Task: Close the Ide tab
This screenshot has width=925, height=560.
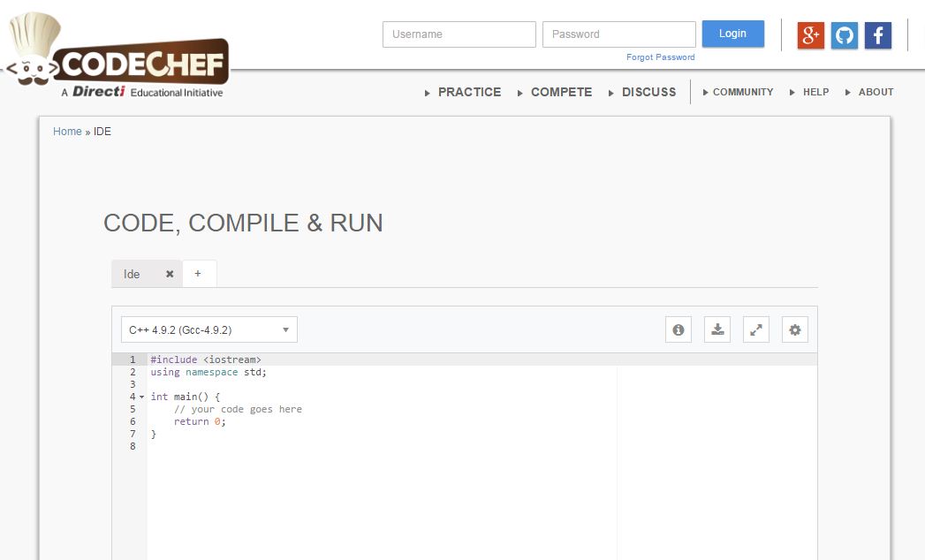Action: point(170,274)
